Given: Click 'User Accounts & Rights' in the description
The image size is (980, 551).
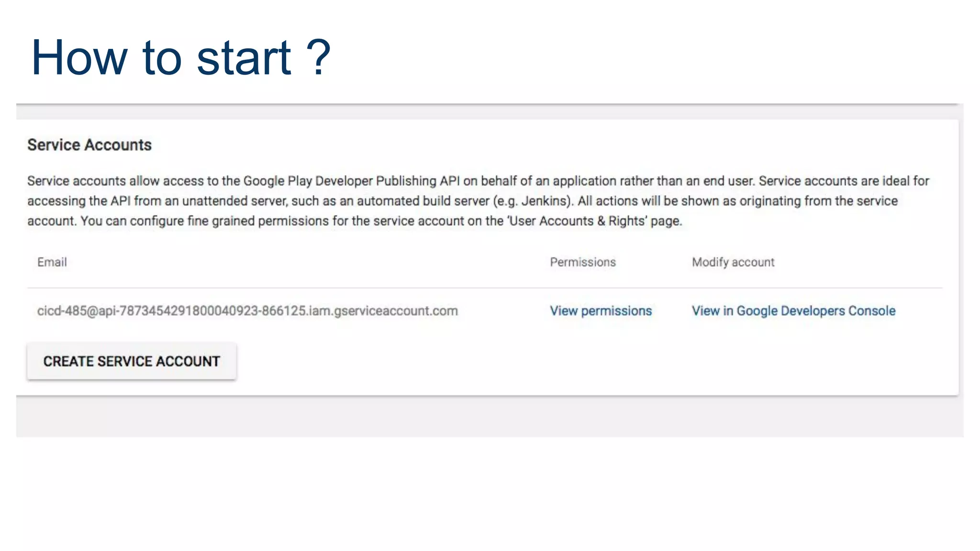Looking at the screenshot, I should pos(577,221).
